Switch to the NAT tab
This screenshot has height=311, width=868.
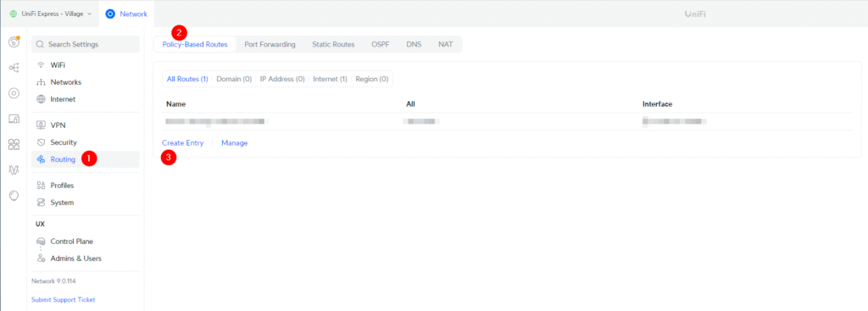(x=446, y=44)
